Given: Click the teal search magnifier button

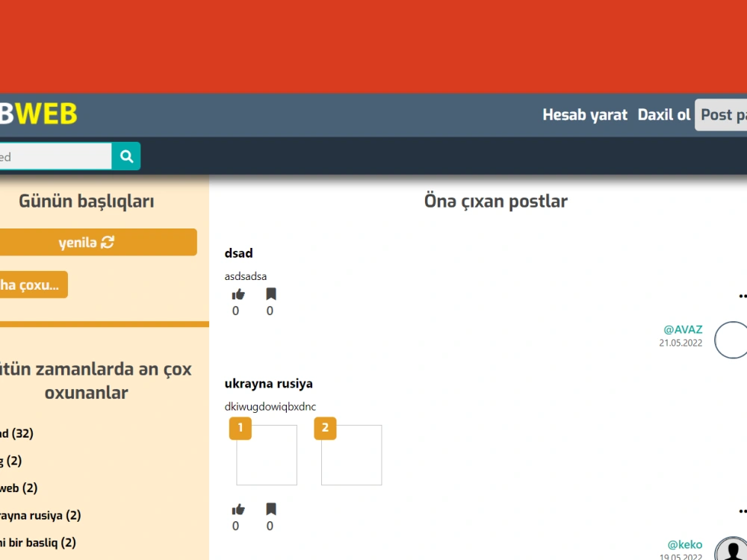Looking at the screenshot, I should 125,156.
